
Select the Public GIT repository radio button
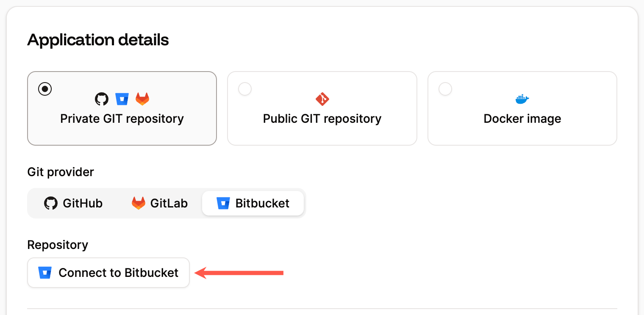pos(244,89)
